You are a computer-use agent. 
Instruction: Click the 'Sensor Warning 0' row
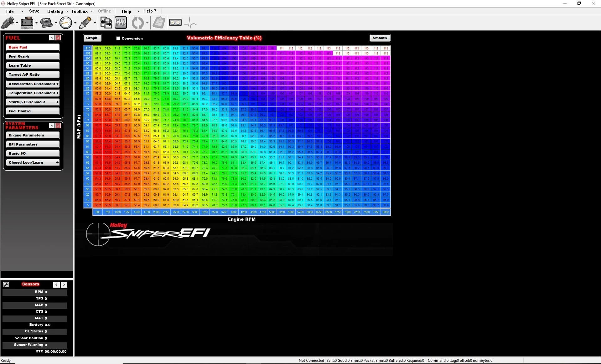(35, 345)
